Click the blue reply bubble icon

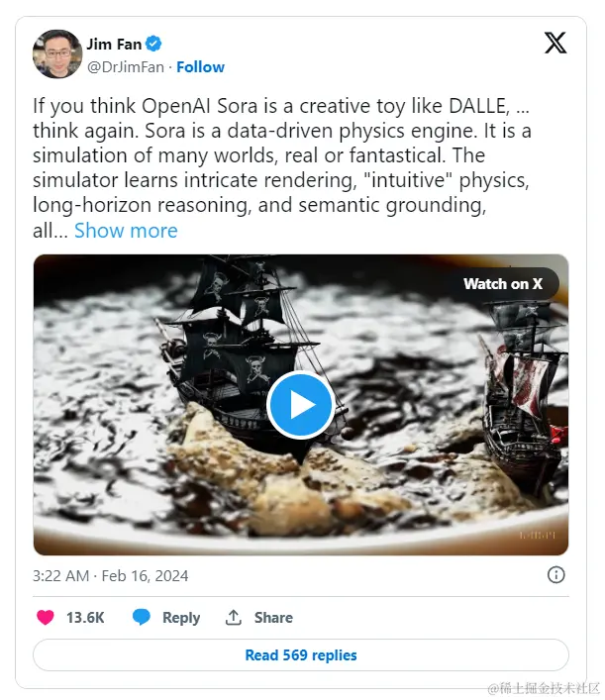142,617
